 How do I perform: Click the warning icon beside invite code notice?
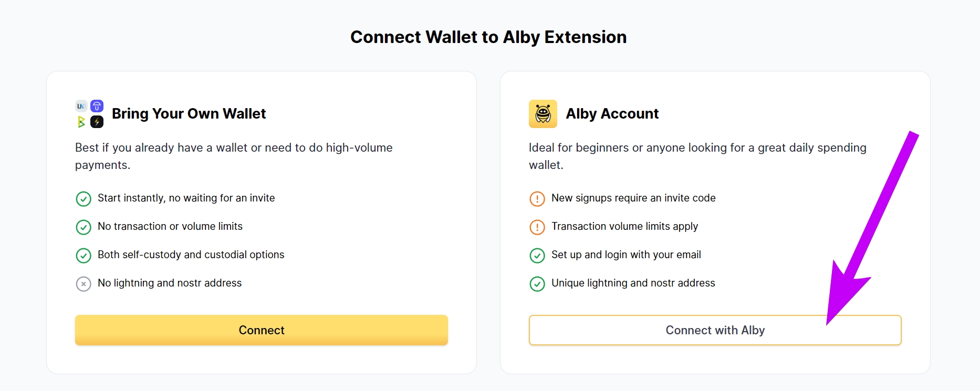(x=537, y=199)
